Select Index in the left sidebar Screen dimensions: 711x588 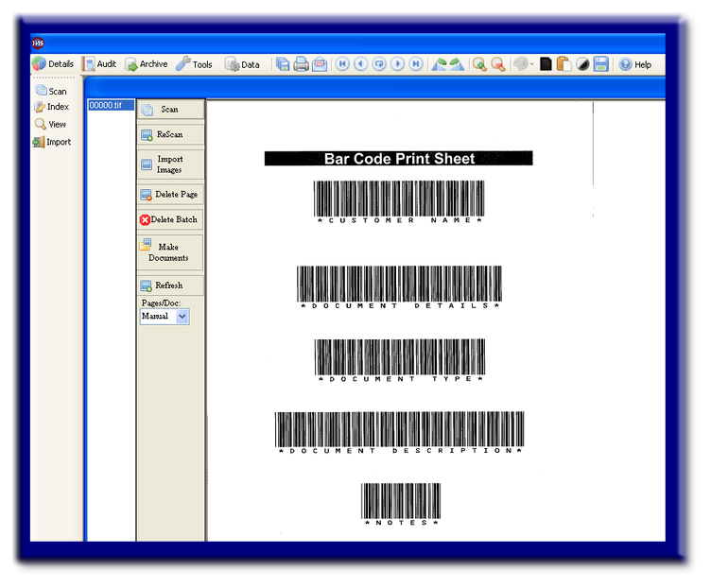pyautogui.click(x=52, y=107)
